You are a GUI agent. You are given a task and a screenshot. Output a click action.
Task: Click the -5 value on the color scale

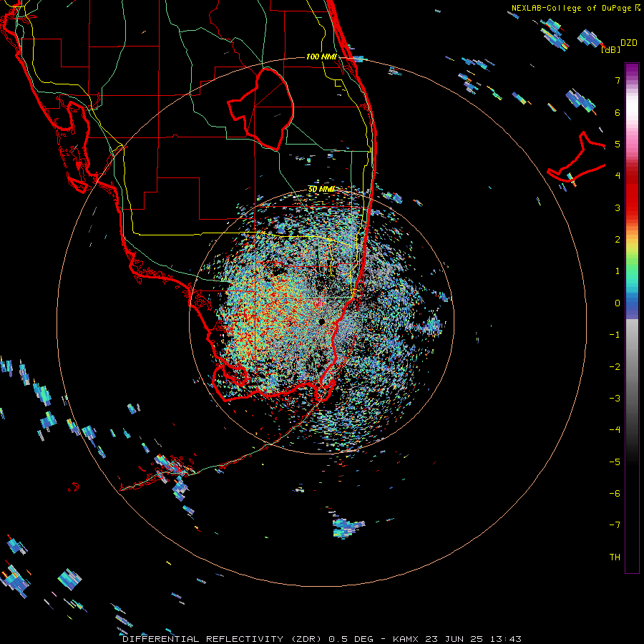(615, 462)
